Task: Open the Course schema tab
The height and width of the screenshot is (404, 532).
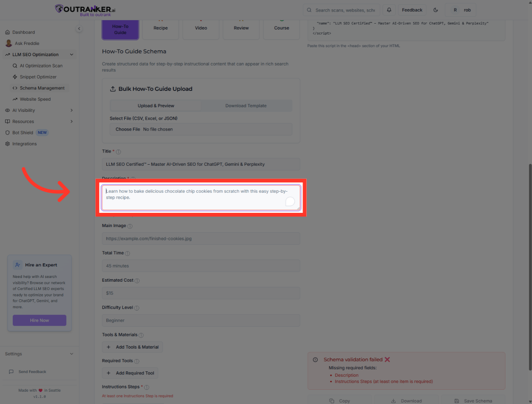Action: coord(281,28)
